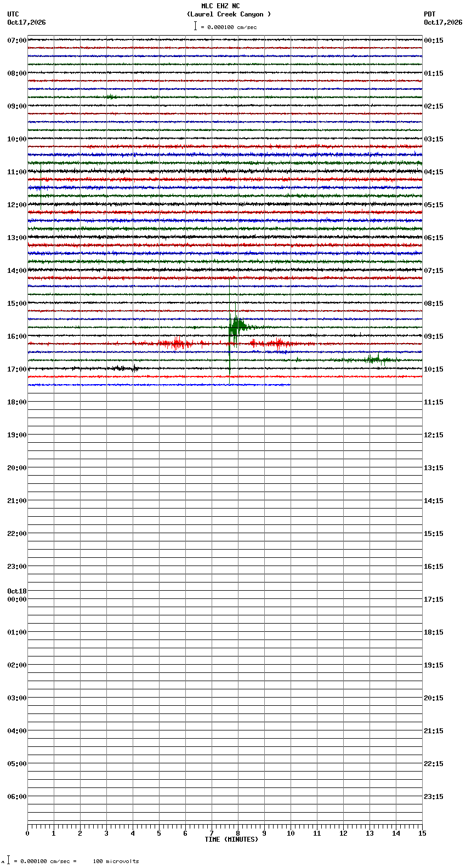
Task: Click the UTC time label '17:00'
Action: pos(17,369)
